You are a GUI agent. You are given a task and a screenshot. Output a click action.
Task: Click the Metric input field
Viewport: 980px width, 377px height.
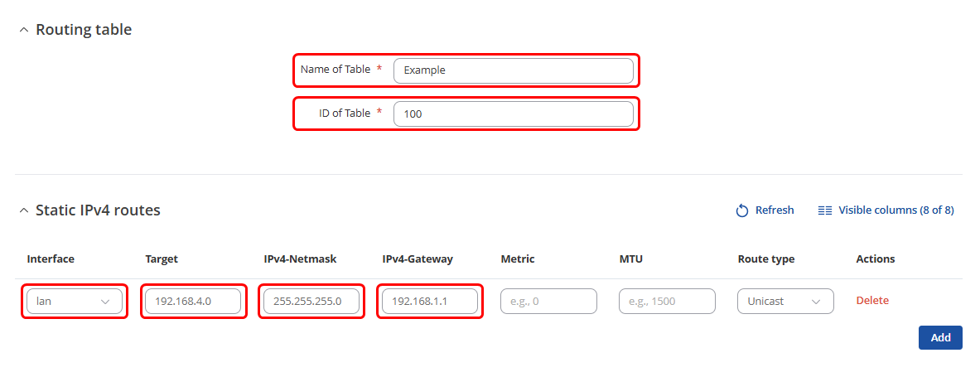548,302
